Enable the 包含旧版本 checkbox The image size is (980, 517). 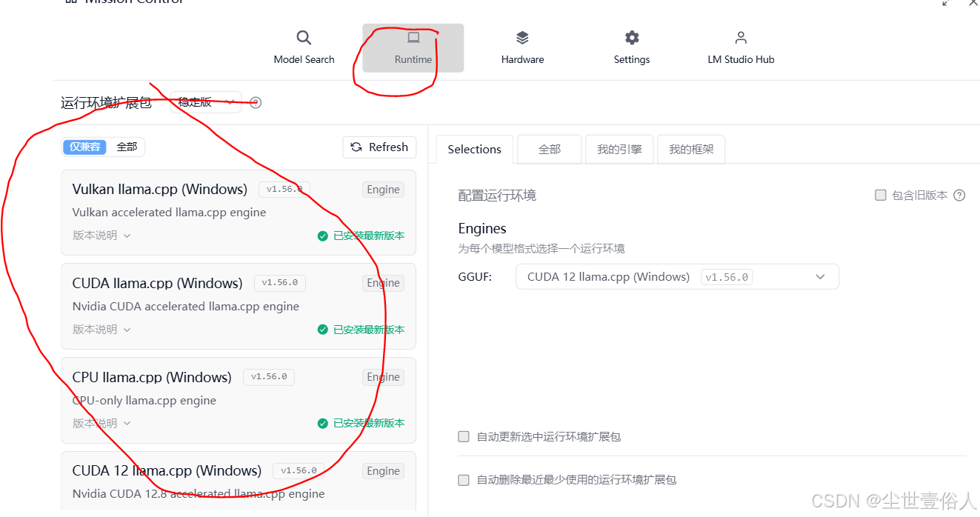(881, 196)
